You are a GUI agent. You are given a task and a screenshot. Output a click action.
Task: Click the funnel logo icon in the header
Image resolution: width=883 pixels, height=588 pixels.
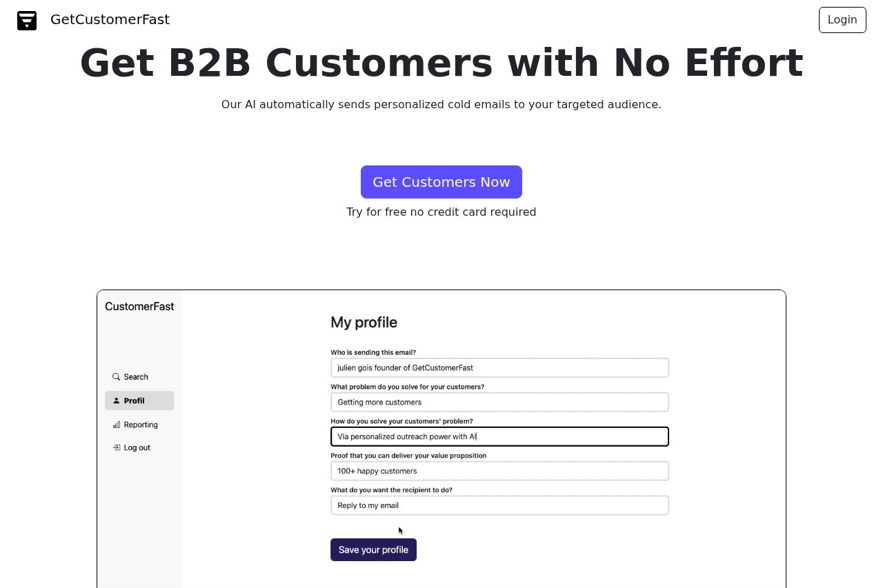click(27, 20)
